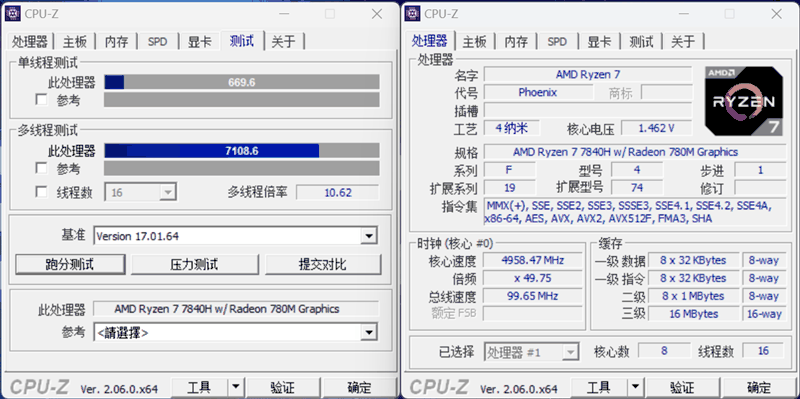Click the 名字 field AMD Ryzen 7

588,74
